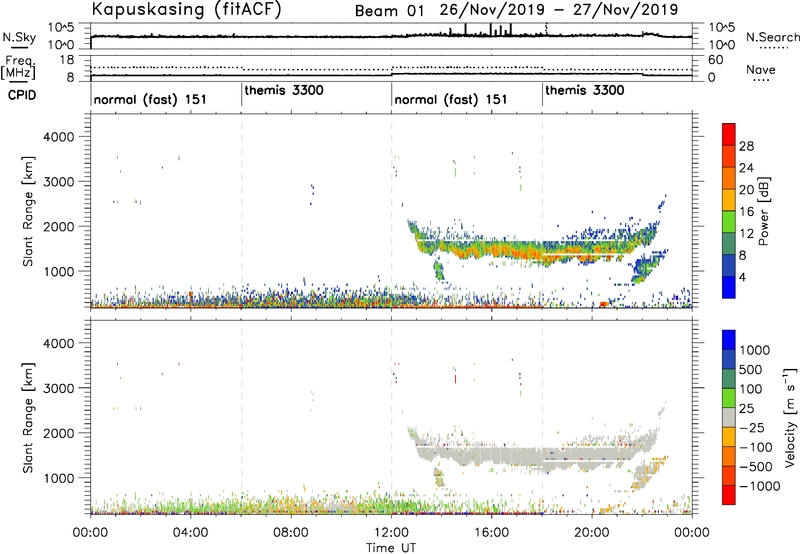Click the '4' tick on power colorbar
The image size is (800, 554).
pyautogui.click(x=742, y=278)
